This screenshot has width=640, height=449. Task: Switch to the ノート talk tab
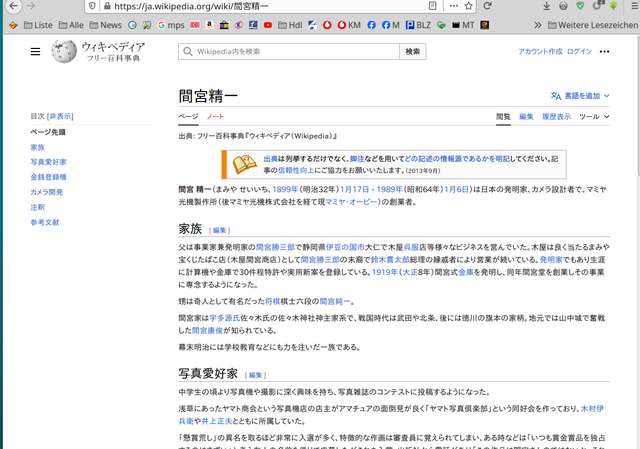click(x=215, y=117)
